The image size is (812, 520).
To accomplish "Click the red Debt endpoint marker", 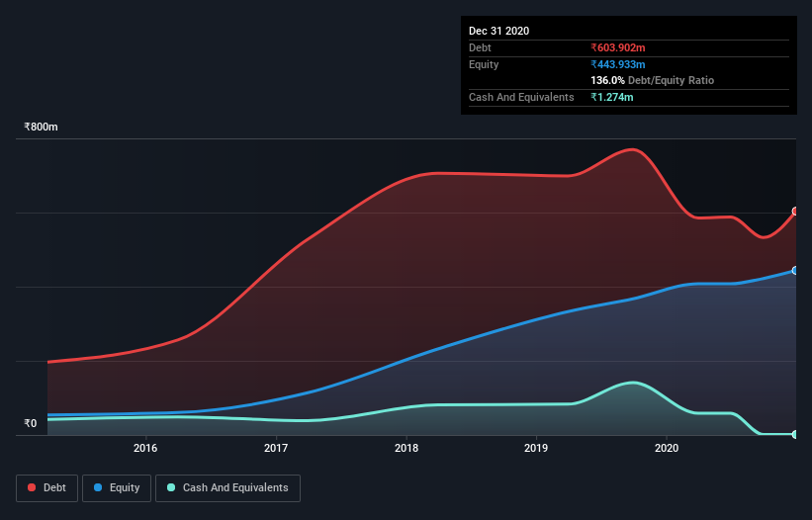I will click(x=795, y=212).
